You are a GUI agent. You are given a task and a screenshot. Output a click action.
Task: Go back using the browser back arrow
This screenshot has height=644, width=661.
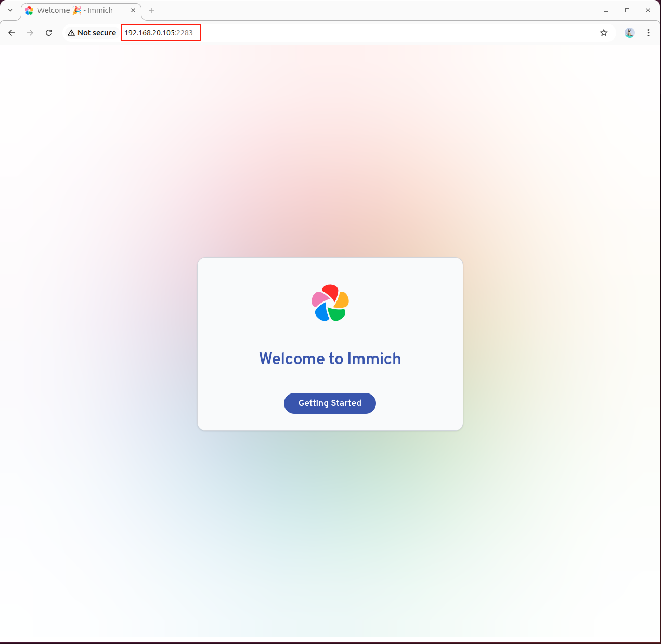point(11,33)
